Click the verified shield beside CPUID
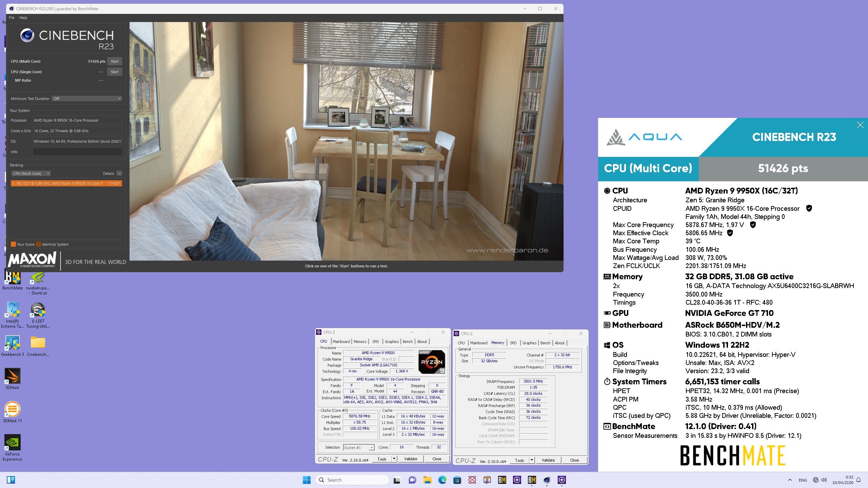 [809, 208]
